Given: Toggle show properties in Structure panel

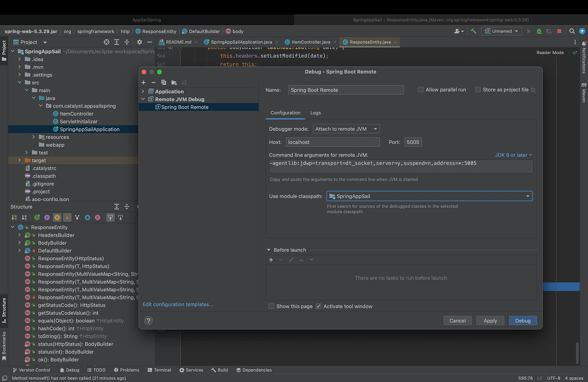Looking at the screenshot, I should [47, 217].
